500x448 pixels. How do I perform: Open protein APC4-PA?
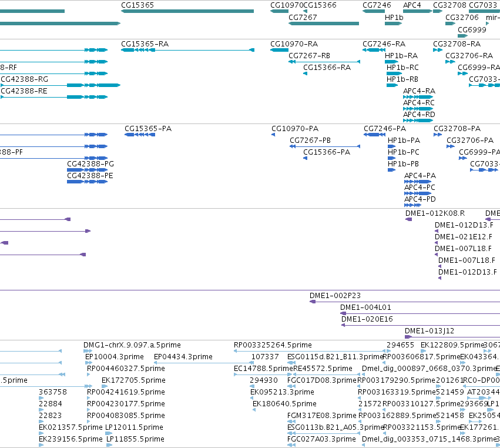420,176
